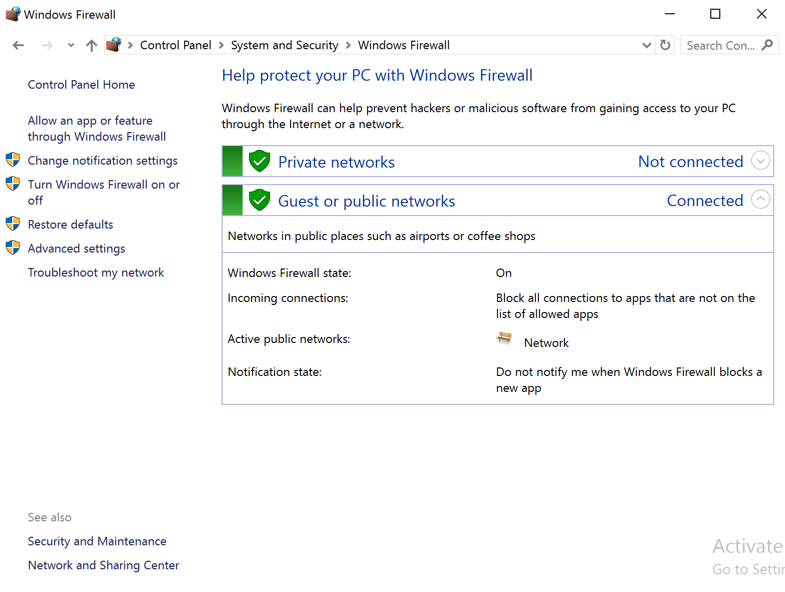Image resolution: width=785 pixels, height=592 pixels.
Task: Click the Refresh address bar icon
Action: tap(665, 45)
